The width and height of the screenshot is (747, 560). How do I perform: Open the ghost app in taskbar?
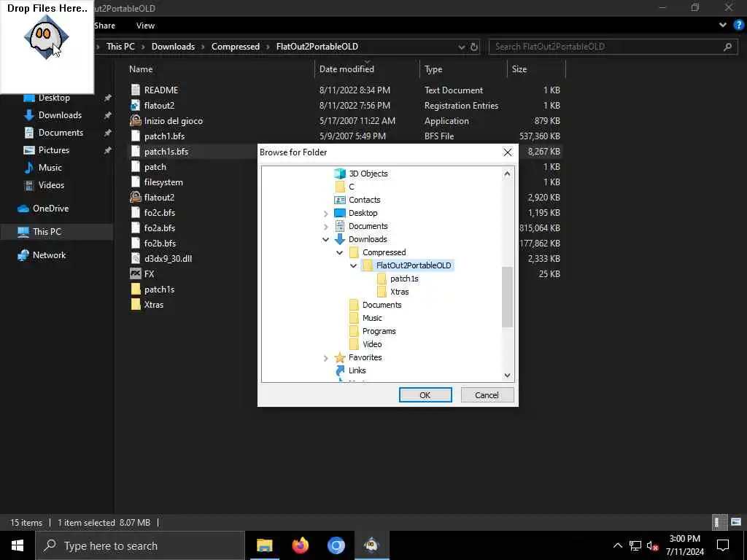(x=371, y=545)
